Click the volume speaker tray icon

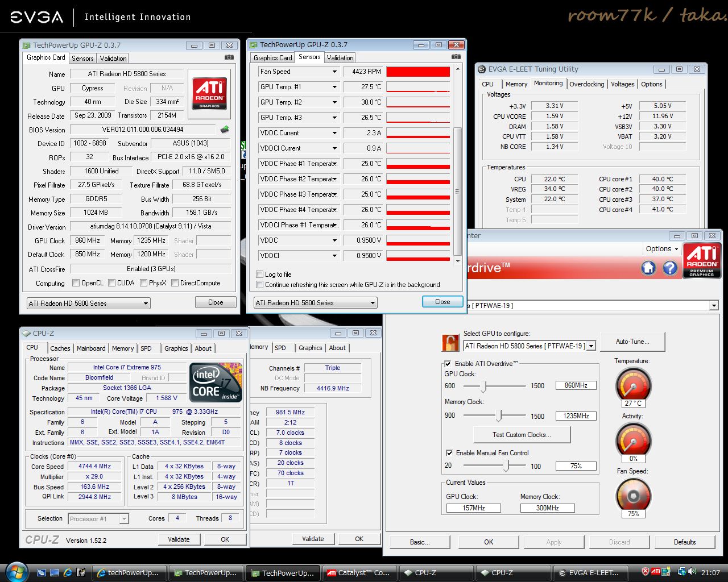tap(692, 572)
